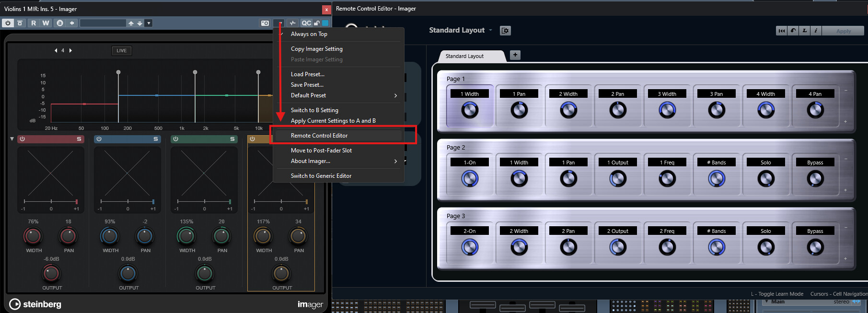Solo the green band 3

232,139
